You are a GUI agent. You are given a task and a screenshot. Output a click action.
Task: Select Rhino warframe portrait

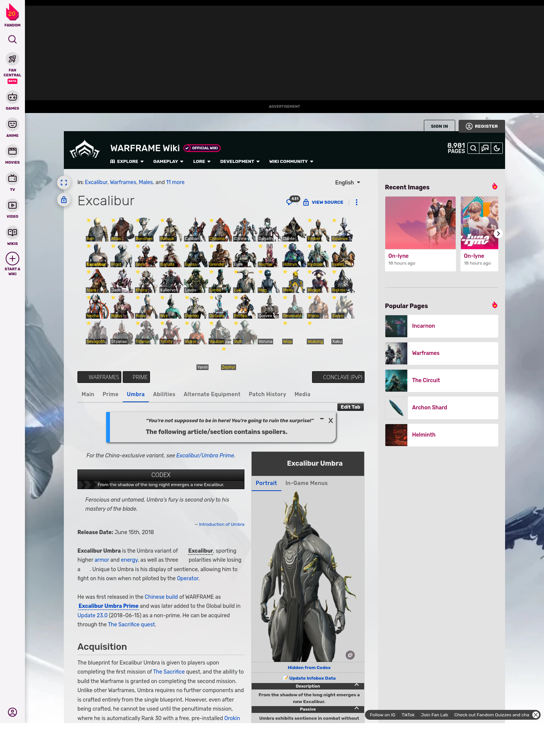[x=318, y=307]
